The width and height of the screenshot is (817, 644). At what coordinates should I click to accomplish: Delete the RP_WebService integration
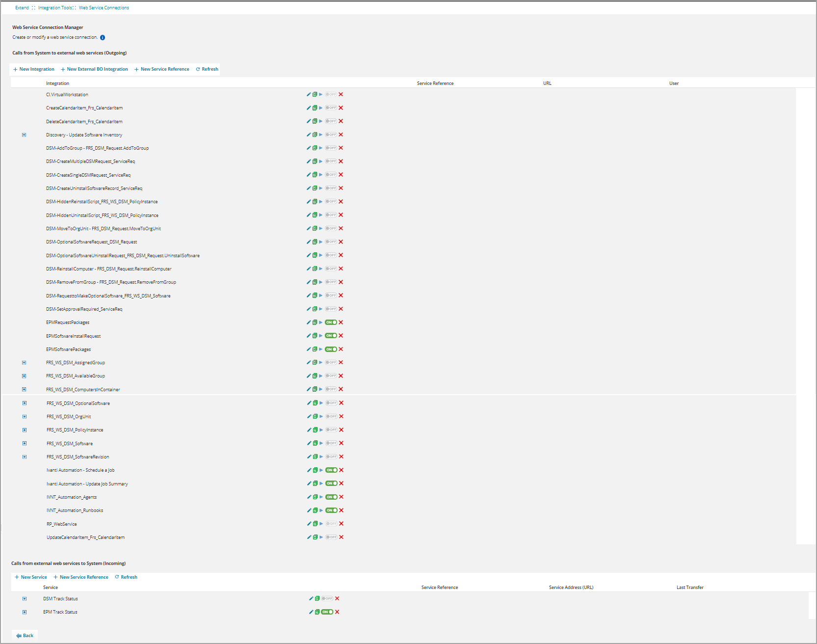point(342,524)
